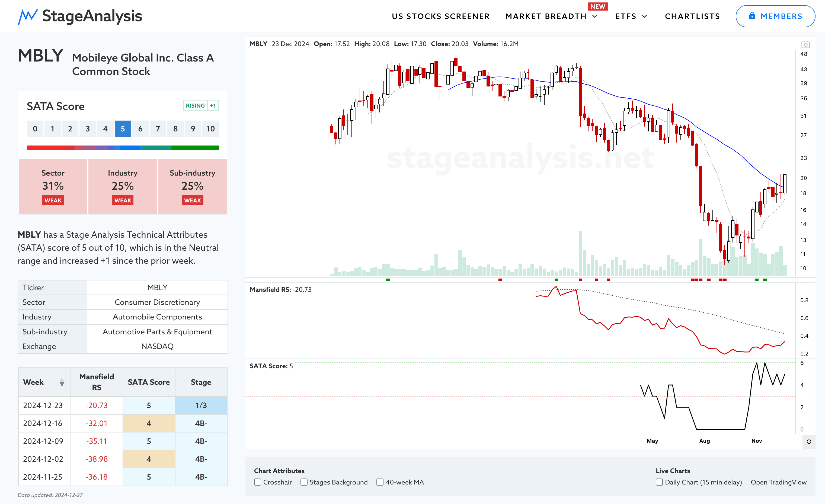Select the 2024-12-02 week cell

44,459
